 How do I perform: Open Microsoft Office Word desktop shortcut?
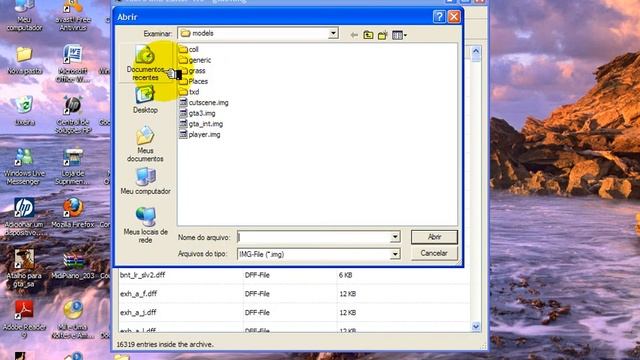pyautogui.click(x=72, y=63)
